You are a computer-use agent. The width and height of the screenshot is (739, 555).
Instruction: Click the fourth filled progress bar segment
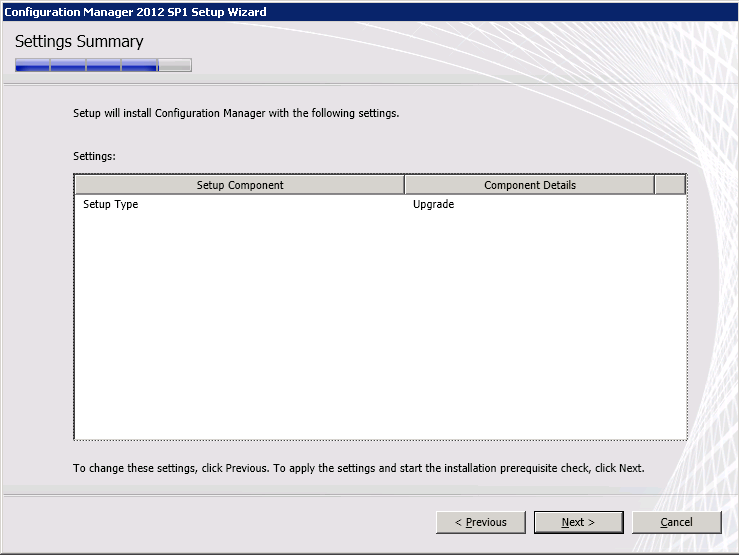point(139,66)
